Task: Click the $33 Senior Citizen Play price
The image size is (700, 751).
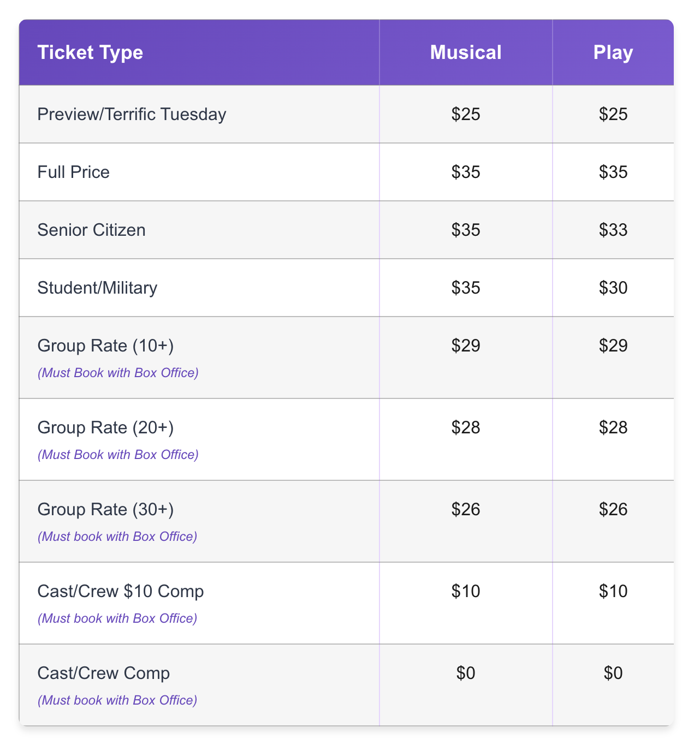Action: point(613,230)
